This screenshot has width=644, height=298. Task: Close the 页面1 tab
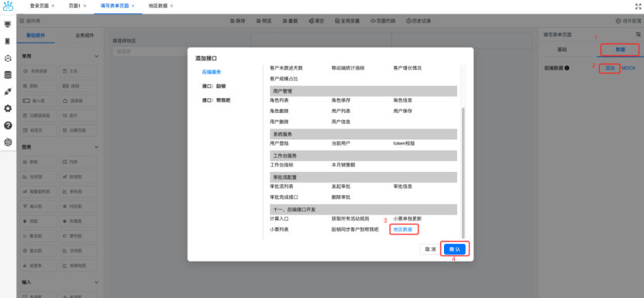86,6
